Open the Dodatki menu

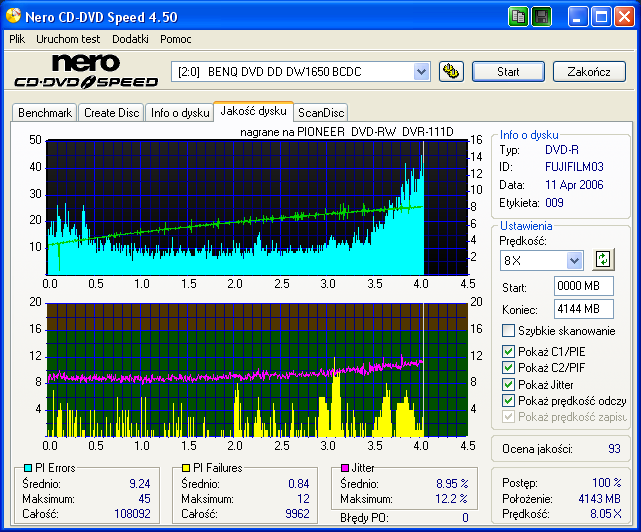130,39
